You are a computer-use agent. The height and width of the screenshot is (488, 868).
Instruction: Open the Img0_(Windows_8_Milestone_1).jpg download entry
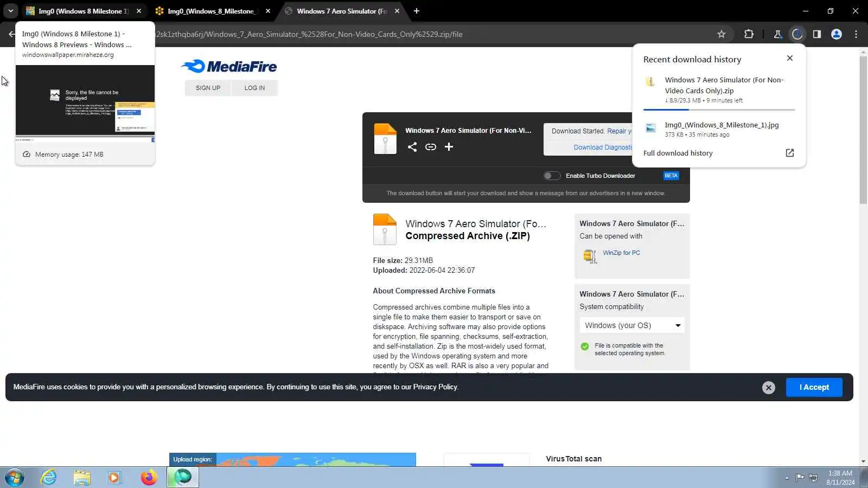click(719, 129)
